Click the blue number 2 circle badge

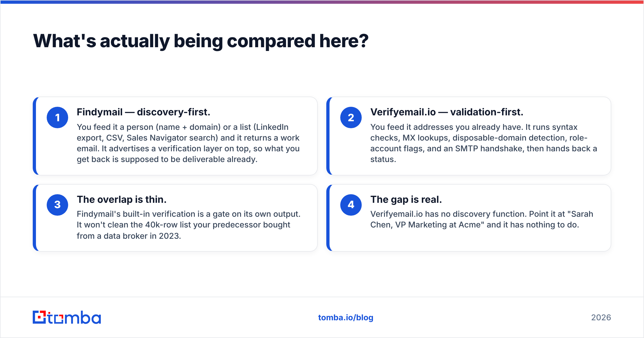click(x=351, y=117)
